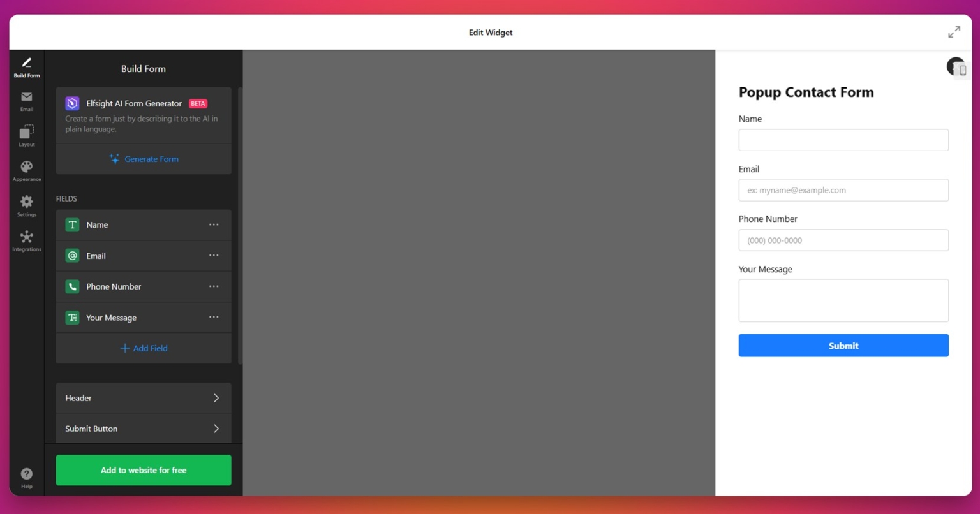This screenshot has width=980, height=514.
Task: Click Add to website for free
Action: 143,470
